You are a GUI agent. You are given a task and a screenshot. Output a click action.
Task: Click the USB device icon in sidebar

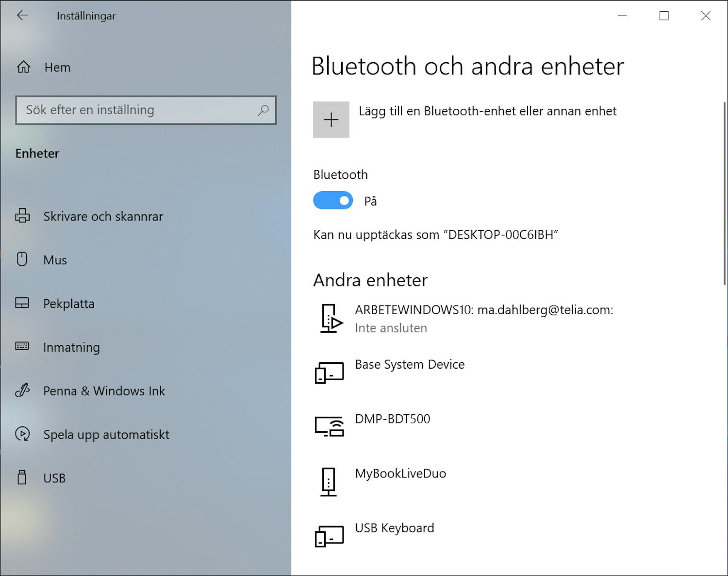[22, 478]
